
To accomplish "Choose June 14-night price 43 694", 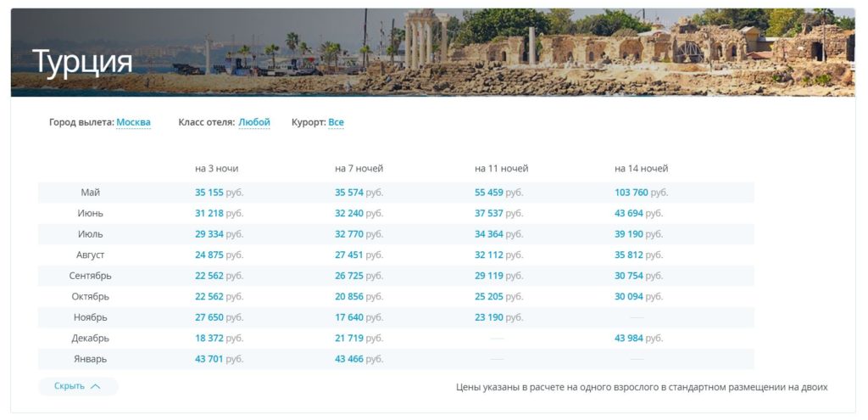I will [x=629, y=213].
